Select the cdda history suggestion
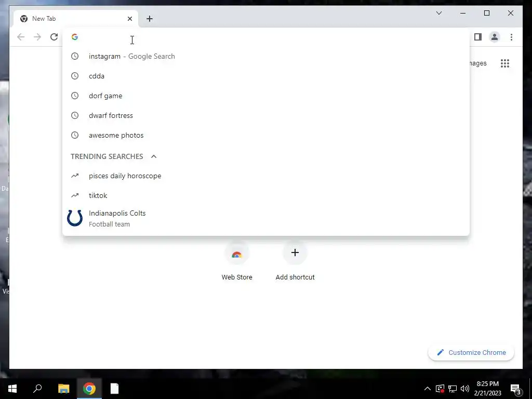Viewport: 532px width, 399px height. 266,76
